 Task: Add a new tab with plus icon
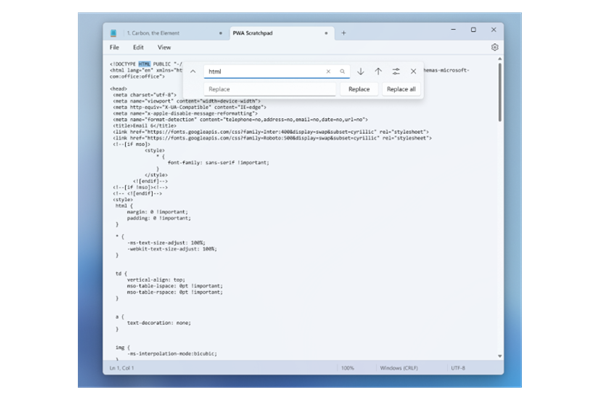click(x=343, y=33)
